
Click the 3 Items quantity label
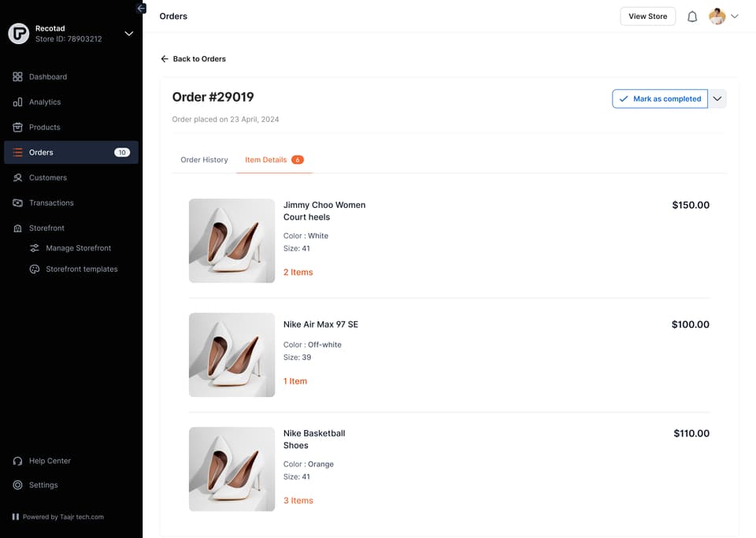tap(298, 501)
